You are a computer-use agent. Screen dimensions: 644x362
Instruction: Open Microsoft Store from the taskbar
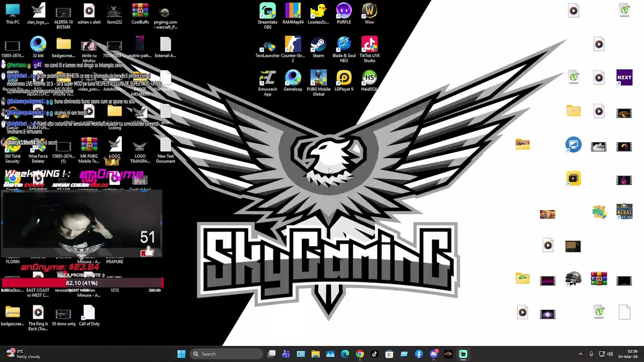(x=389, y=354)
